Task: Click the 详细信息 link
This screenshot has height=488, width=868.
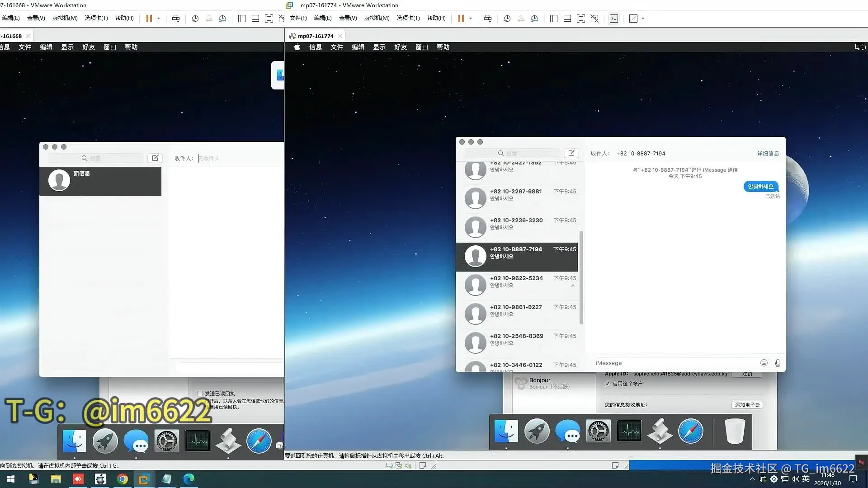Action: pyautogui.click(x=768, y=154)
